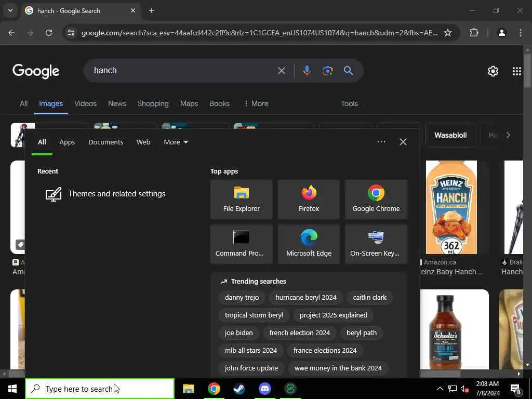Select the Web tab in Windows search
532x399 pixels.
point(143,142)
